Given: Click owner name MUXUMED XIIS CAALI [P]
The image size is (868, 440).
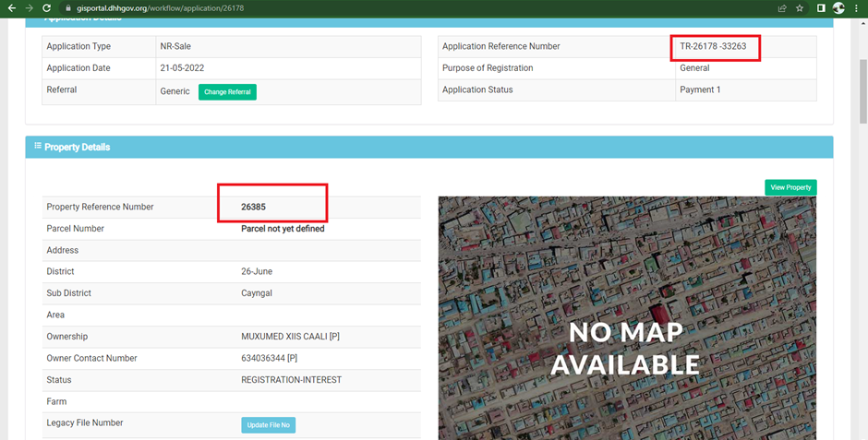Looking at the screenshot, I should click(x=290, y=336).
